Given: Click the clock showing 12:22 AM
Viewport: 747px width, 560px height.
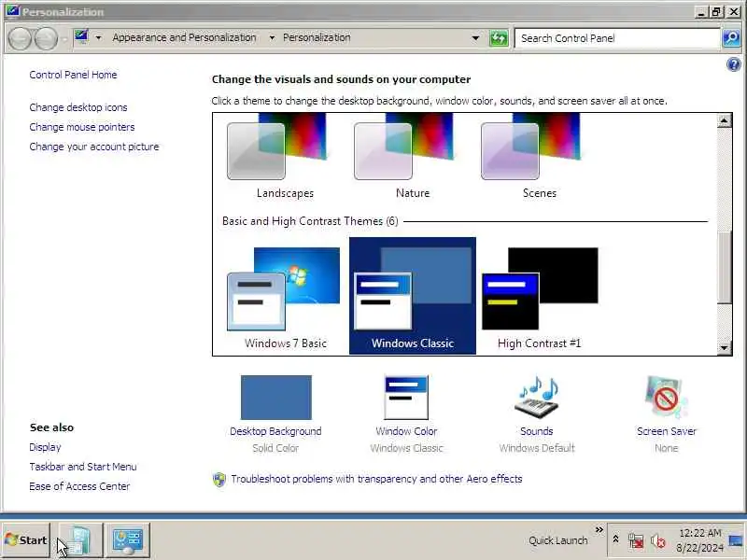Looking at the screenshot, I should tap(699, 540).
